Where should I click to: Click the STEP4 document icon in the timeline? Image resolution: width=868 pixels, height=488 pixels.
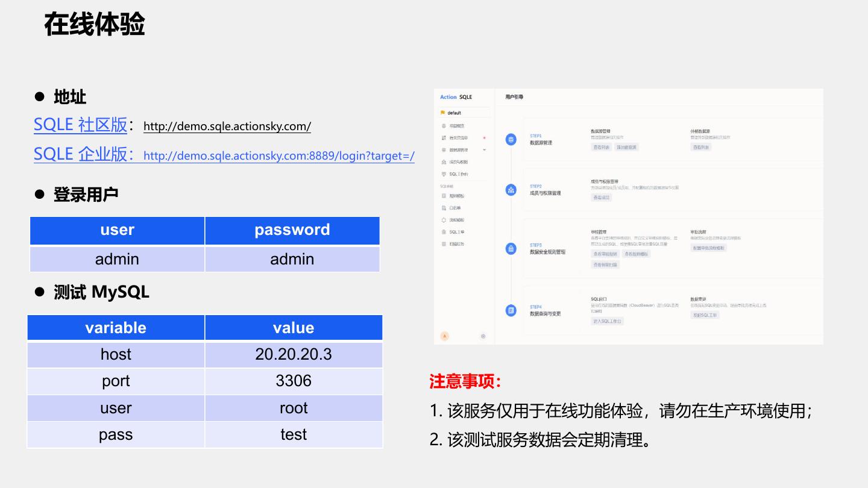point(511,310)
